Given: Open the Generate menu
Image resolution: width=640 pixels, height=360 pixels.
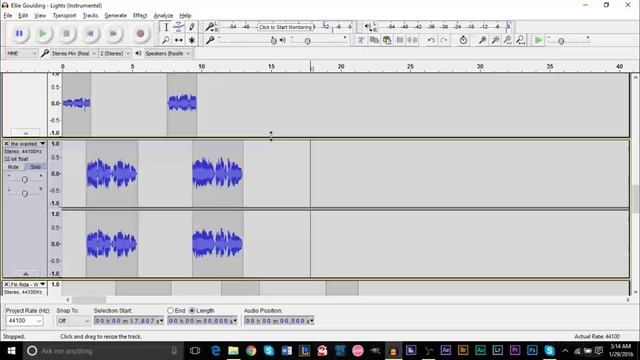Looking at the screenshot, I should 116,16.
